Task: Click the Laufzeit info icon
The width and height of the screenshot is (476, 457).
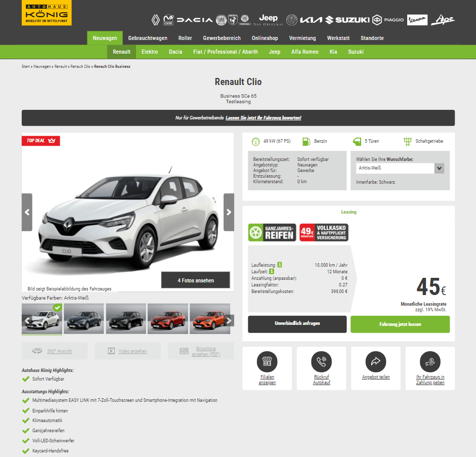Action: 272,271
